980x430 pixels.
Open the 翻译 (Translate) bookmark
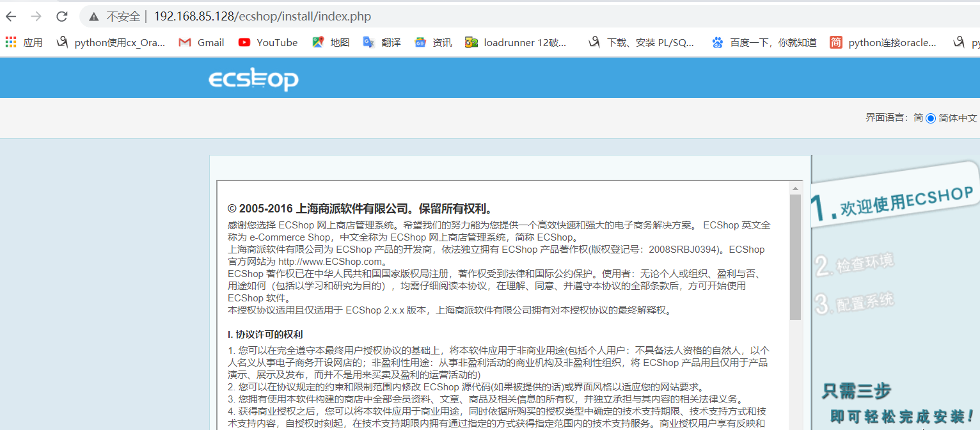click(383, 42)
